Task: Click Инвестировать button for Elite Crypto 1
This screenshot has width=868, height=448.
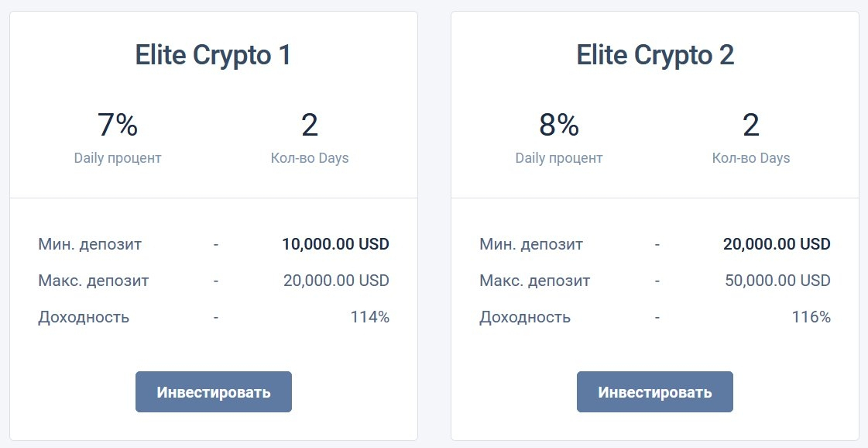Action: 214,392
